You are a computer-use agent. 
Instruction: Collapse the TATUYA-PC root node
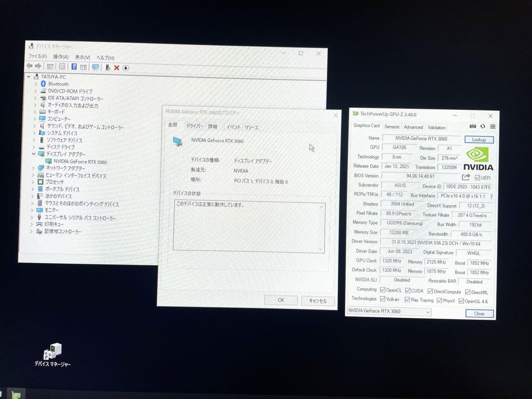pyautogui.click(x=29, y=77)
